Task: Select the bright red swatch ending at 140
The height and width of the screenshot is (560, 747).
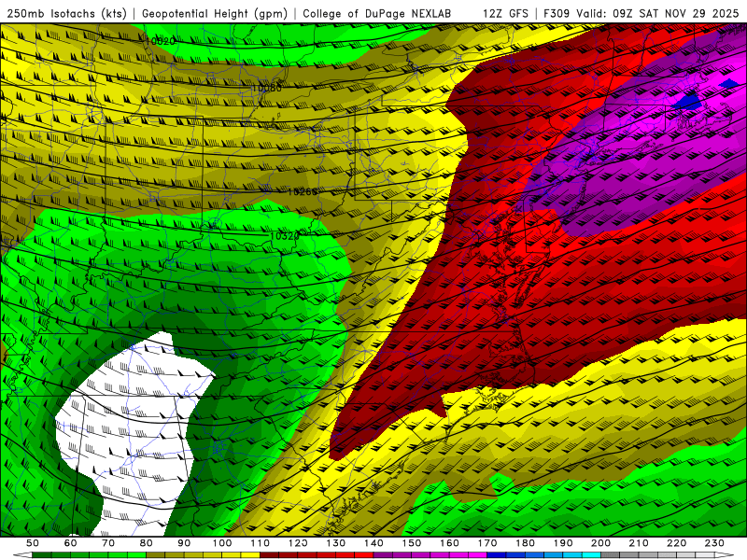Action: point(364,555)
